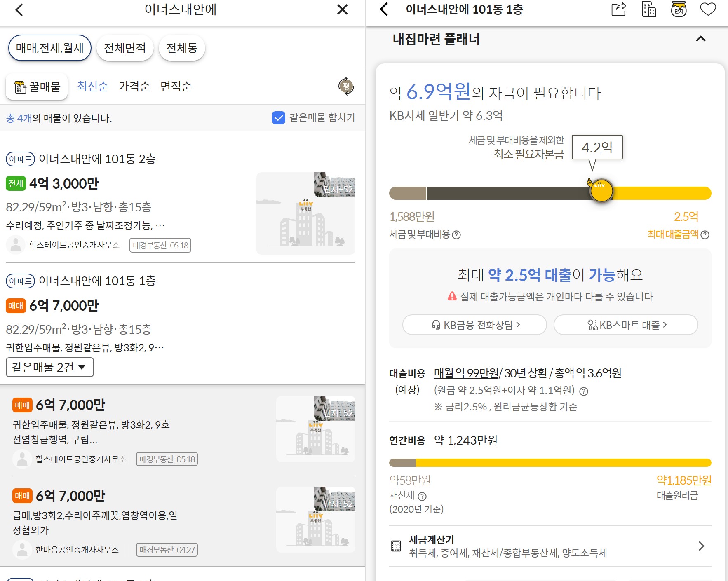Image resolution: width=728 pixels, height=581 pixels.
Task: Click the yellow loan portion of slider
Action: [662, 193]
